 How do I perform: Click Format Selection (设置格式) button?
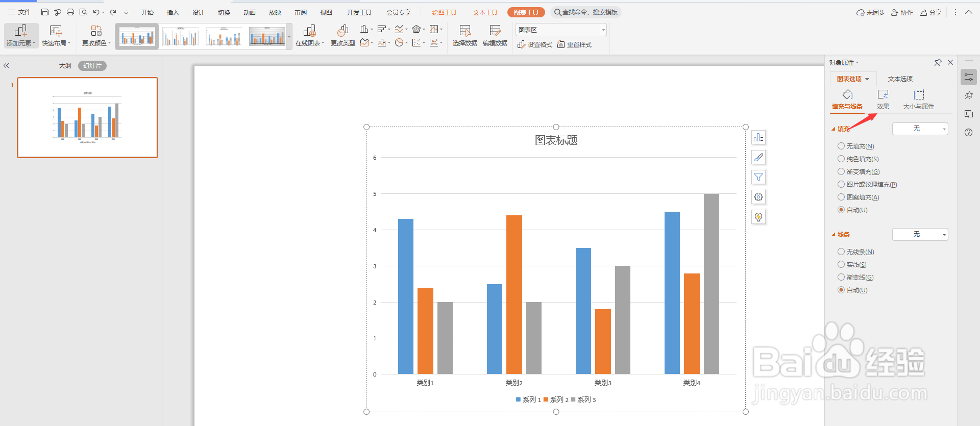535,45
